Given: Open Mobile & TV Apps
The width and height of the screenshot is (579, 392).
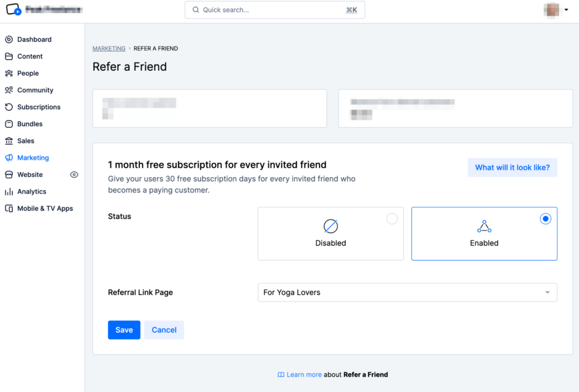Looking at the screenshot, I should point(45,208).
